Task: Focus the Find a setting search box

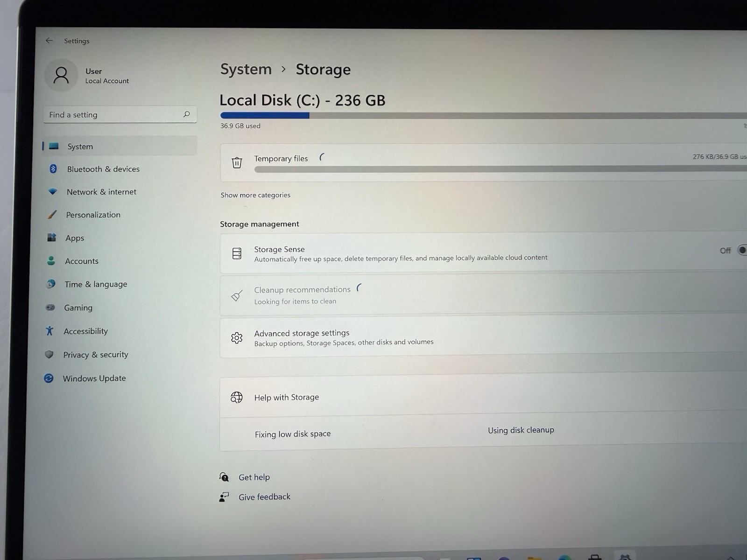Action: coord(120,114)
